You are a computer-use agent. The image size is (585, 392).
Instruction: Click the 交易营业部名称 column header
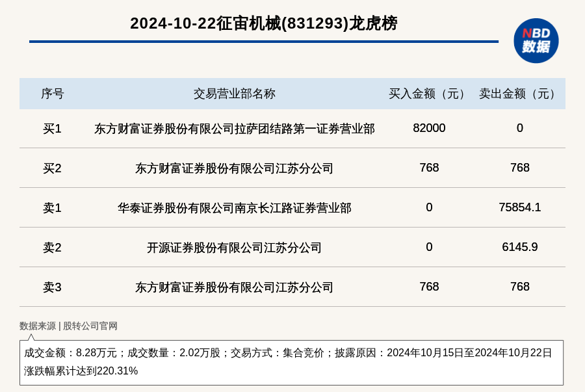(x=234, y=94)
